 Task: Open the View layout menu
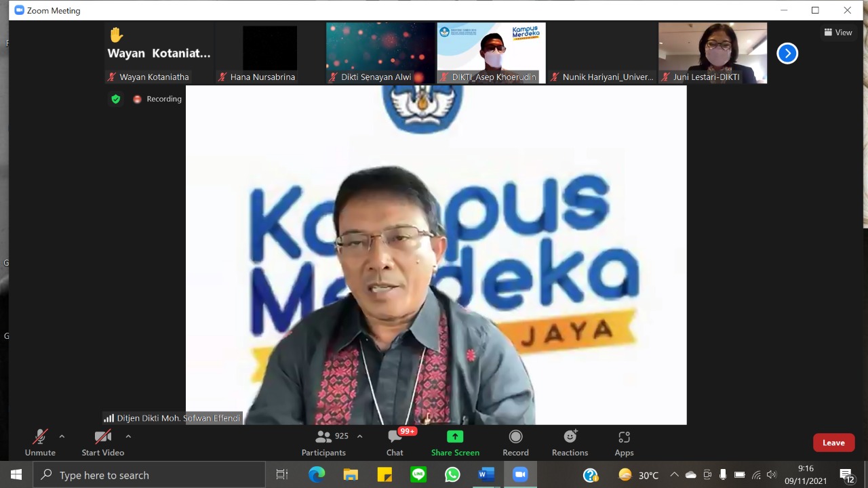tap(838, 33)
